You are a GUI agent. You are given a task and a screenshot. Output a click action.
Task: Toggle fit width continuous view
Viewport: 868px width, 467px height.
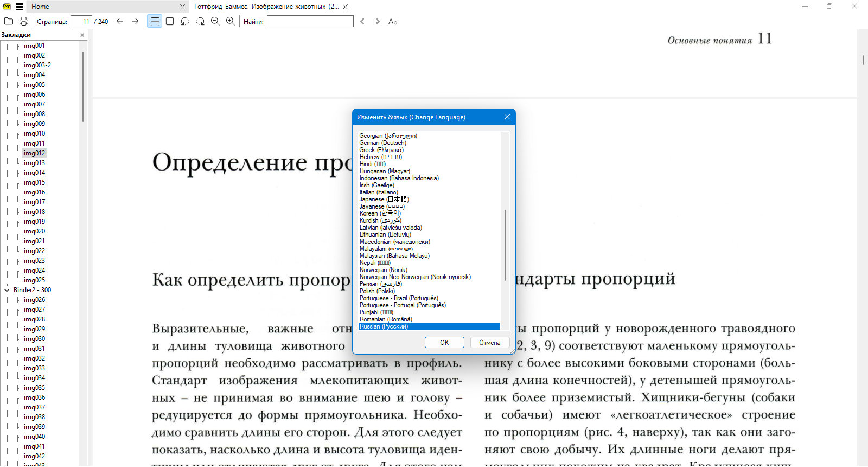point(155,21)
